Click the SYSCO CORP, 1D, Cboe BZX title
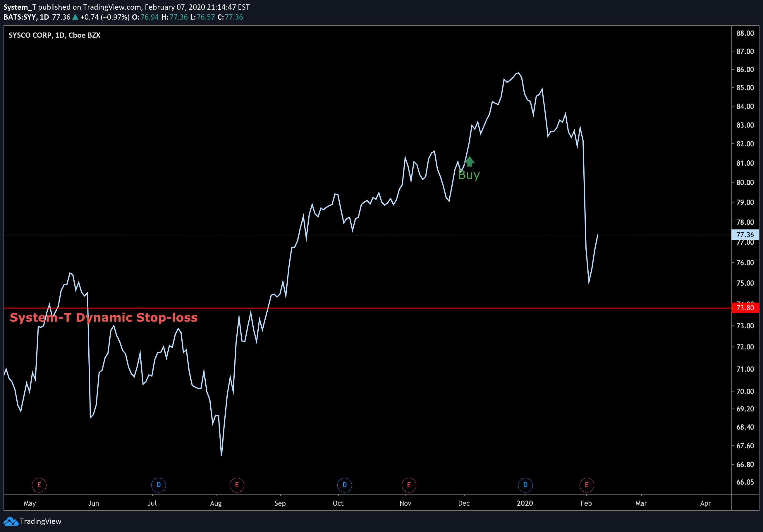Viewport: 763px width, 532px height. (54, 35)
